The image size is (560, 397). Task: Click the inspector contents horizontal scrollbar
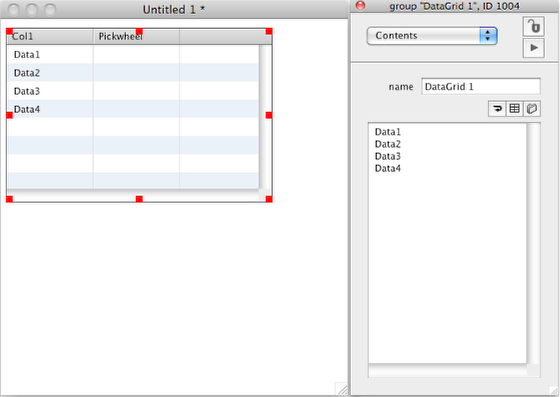448,371
